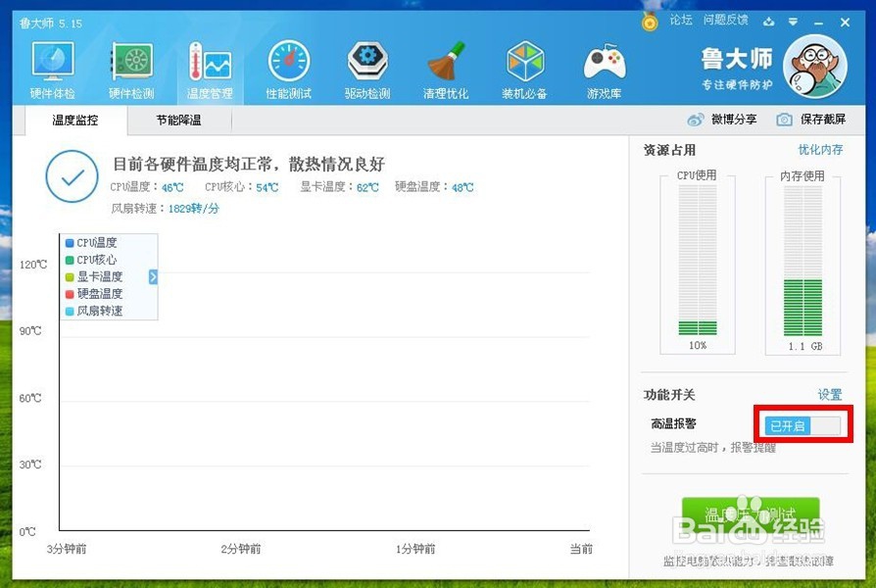Click the 保存截屏 text link
Image resolution: width=876 pixels, height=588 pixels.
[x=823, y=119]
